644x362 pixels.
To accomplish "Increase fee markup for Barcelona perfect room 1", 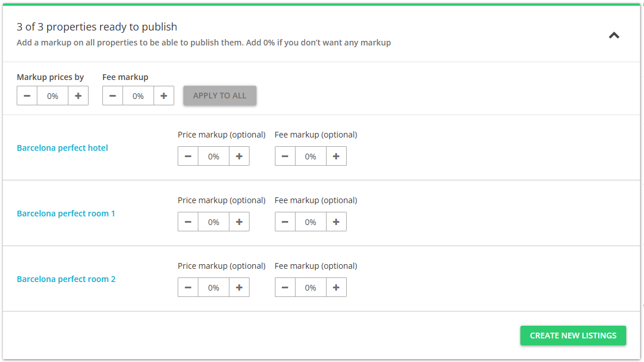I will coord(336,222).
